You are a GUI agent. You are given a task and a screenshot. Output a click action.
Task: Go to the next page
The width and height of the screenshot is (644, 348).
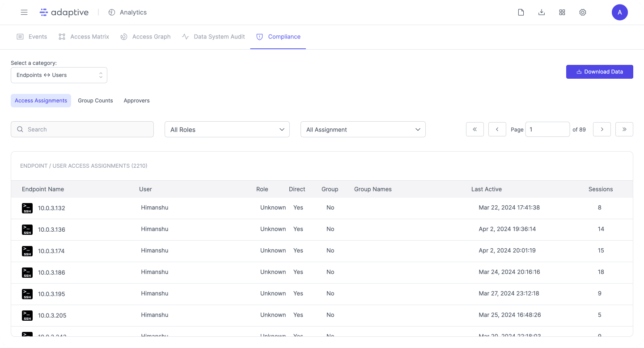pos(602,129)
